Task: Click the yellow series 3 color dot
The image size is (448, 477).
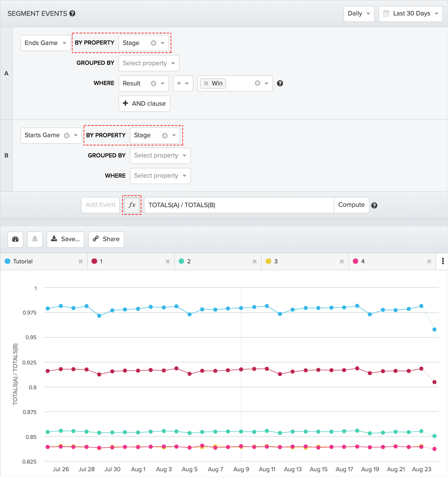Action: point(268,261)
